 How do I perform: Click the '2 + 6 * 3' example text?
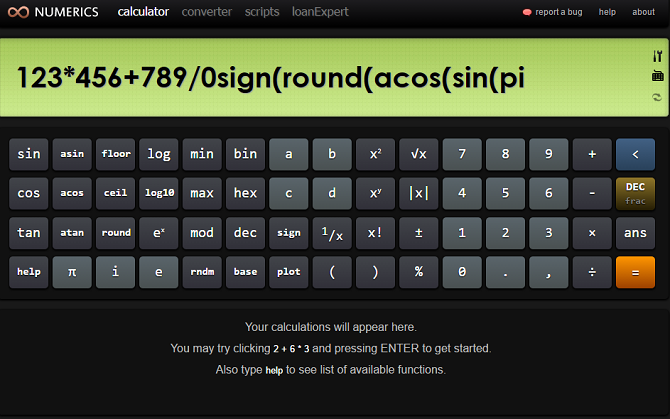click(x=291, y=349)
